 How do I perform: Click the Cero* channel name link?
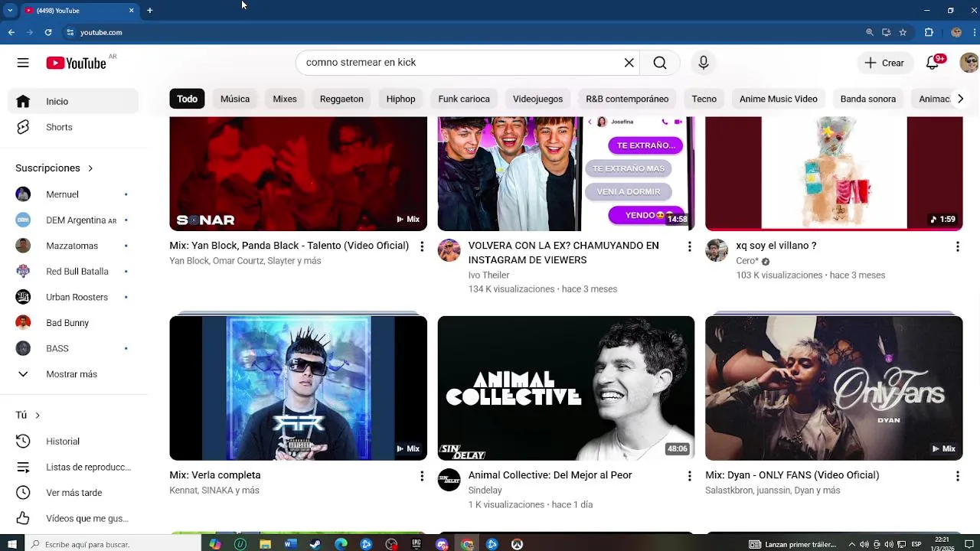[747, 261]
